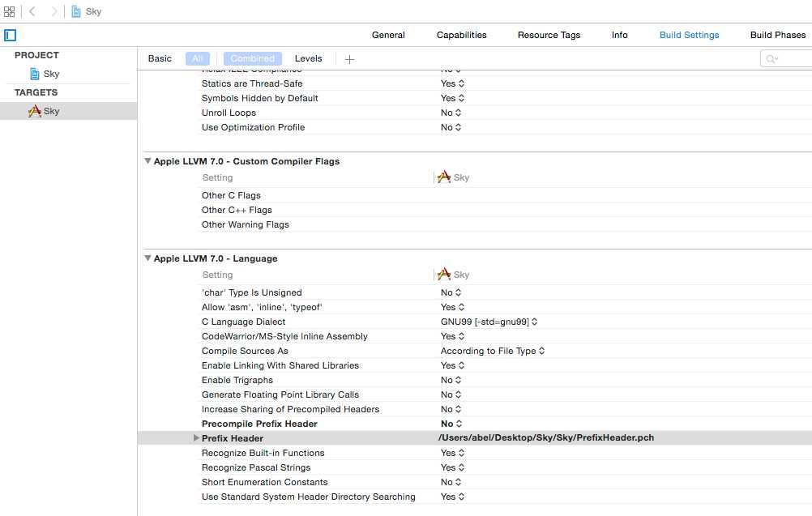The height and width of the screenshot is (516, 812).
Task: Expand the Prefix Header row triangle
Action: tap(196, 438)
